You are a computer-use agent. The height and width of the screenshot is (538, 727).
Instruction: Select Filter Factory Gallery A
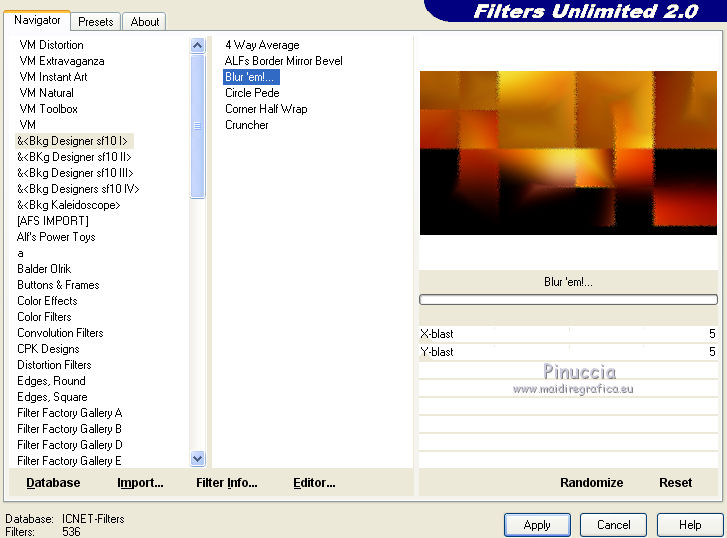click(x=70, y=413)
